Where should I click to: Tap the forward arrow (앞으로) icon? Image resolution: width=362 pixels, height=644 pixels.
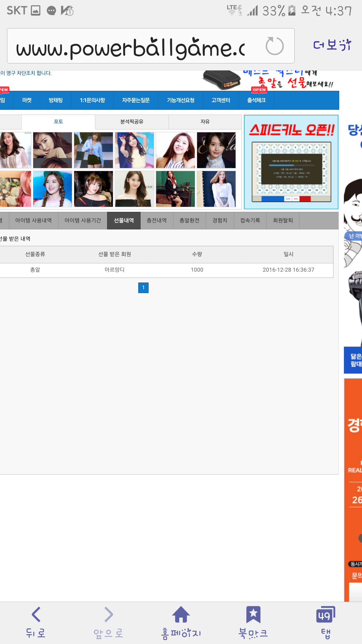pyautogui.click(x=108, y=621)
